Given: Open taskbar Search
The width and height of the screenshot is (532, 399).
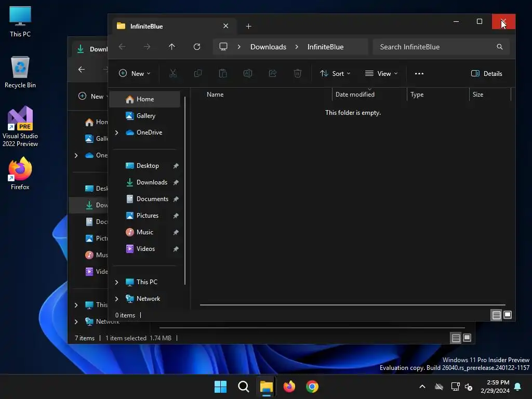Looking at the screenshot, I should 243,387.
